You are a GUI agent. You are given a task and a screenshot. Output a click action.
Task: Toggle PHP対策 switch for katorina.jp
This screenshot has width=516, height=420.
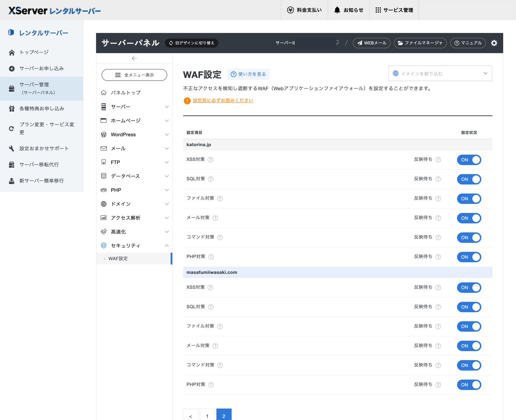pyautogui.click(x=469, y=257)
